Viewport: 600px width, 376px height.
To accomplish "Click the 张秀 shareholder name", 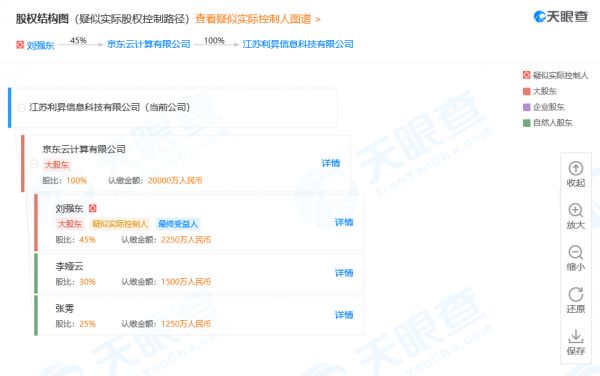I will tap(65, 308).
